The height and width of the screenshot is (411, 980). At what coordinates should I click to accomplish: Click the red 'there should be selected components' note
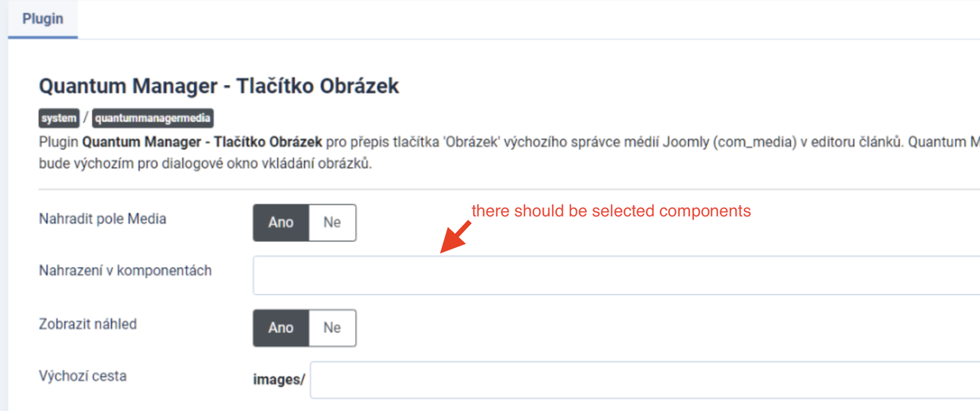point(611,211)
